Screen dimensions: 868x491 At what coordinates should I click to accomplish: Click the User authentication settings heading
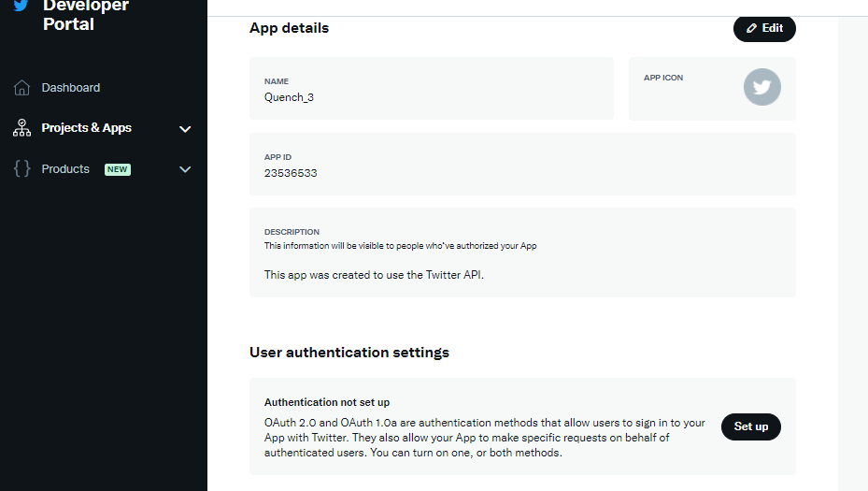pyautogui.click(x=349, y=353)
